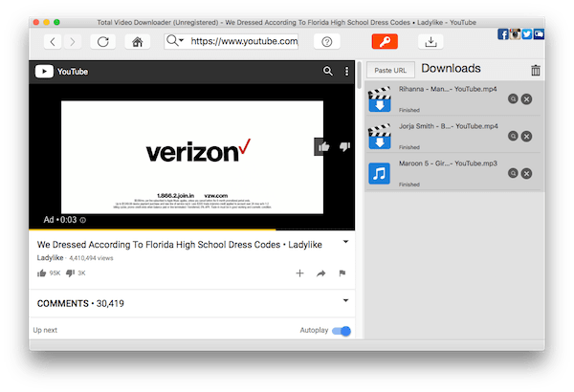Open the search engine dropdown by the magnifier
Image resolution: width=574 pixels, height=392 pixels.
pyautogui.click(x=175, y=41)
